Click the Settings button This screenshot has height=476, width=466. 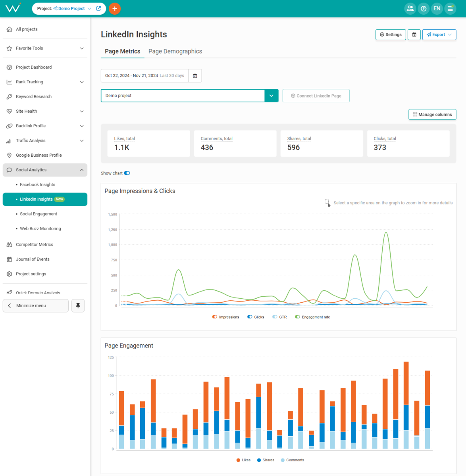[391, 35]
